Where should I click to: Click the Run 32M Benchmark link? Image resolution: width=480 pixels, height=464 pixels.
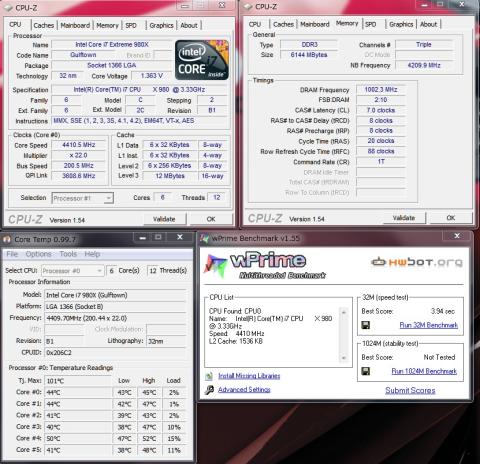[429, 325]
